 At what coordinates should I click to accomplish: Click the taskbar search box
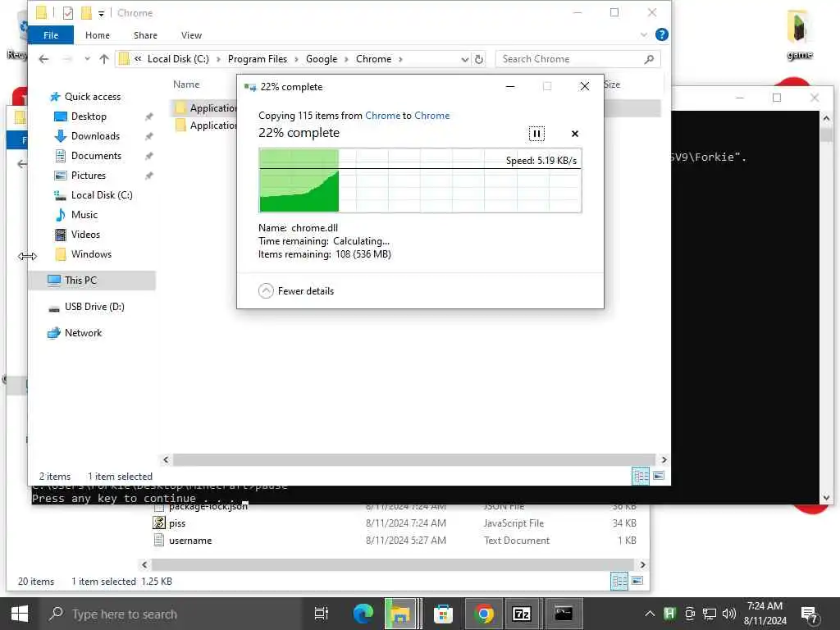tap(171, 614)
